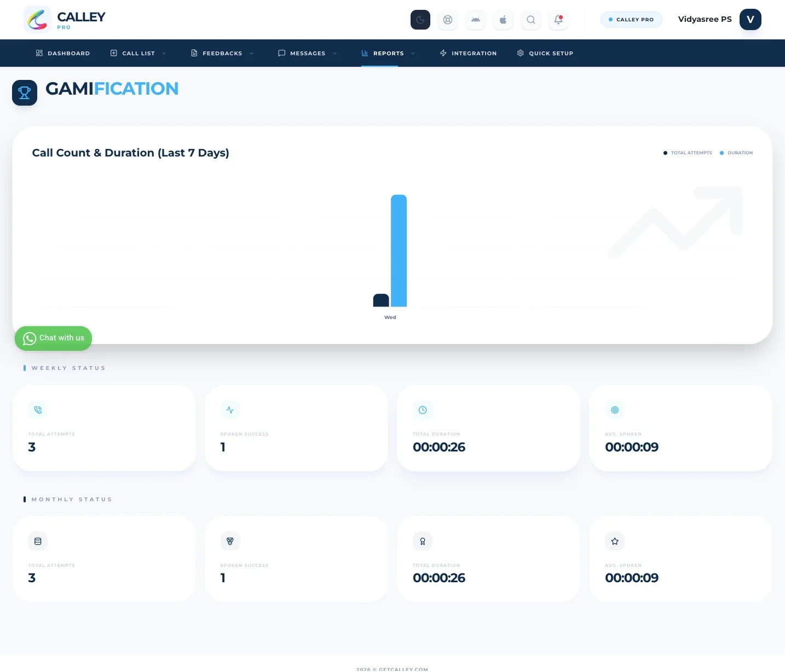
Task: Click the light blue Duration bar for Wed
Action: [x=399, y=251]
